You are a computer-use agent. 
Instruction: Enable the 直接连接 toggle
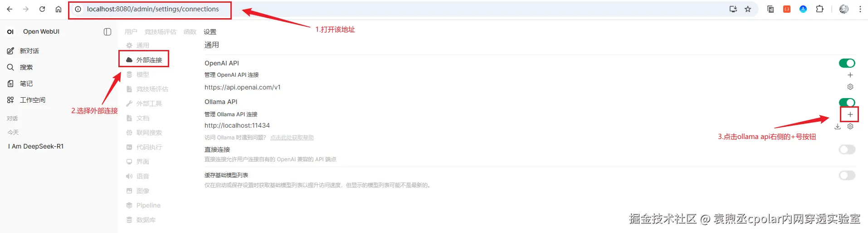click(x=847, y=149)
